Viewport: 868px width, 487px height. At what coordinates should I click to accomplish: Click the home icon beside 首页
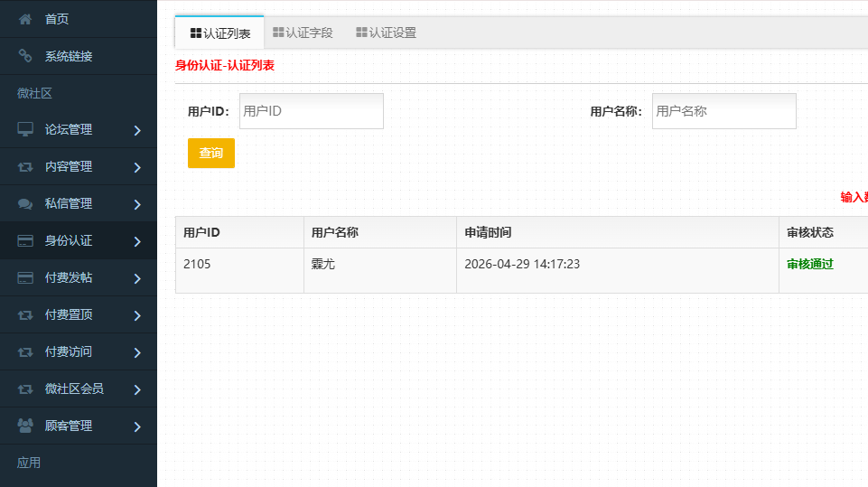(x=25, y=19)
